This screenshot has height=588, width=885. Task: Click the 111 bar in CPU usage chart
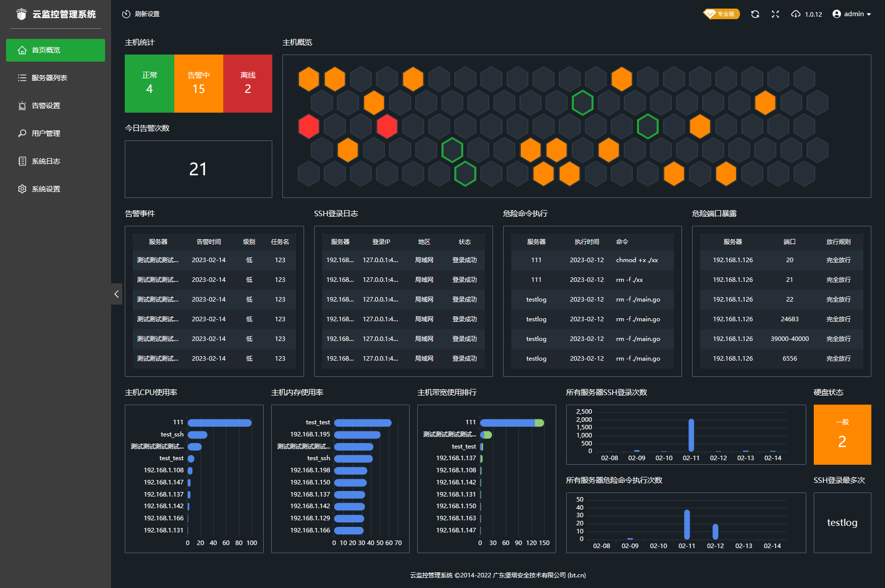click(x=219, y=423)
